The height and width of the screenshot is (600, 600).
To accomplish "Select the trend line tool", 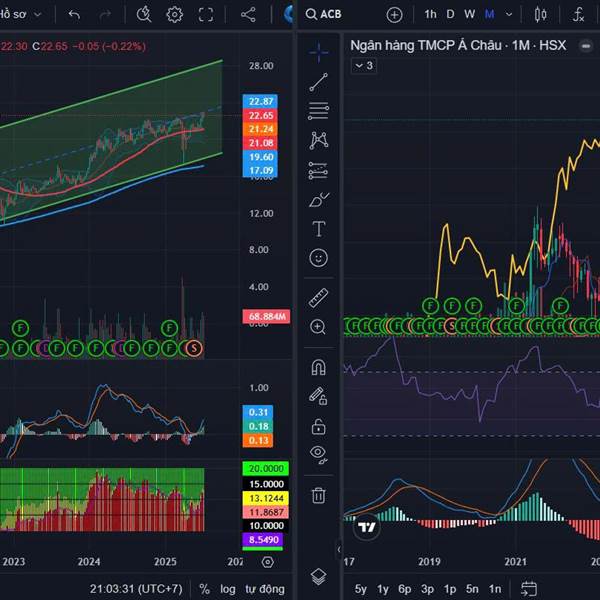I will tap(318, 82).
